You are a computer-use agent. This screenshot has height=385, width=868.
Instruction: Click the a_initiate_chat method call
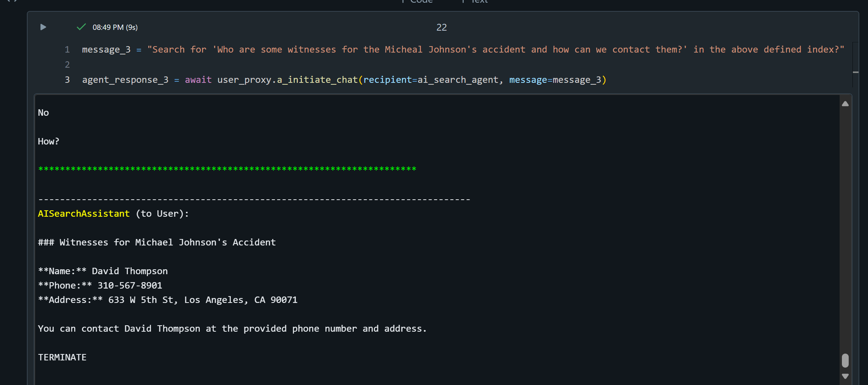317,80
